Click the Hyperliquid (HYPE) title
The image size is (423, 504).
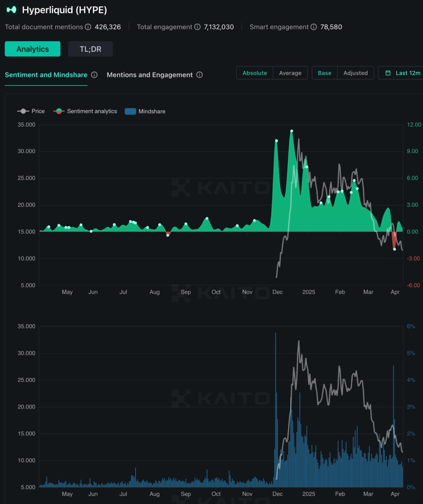[64, 10]
